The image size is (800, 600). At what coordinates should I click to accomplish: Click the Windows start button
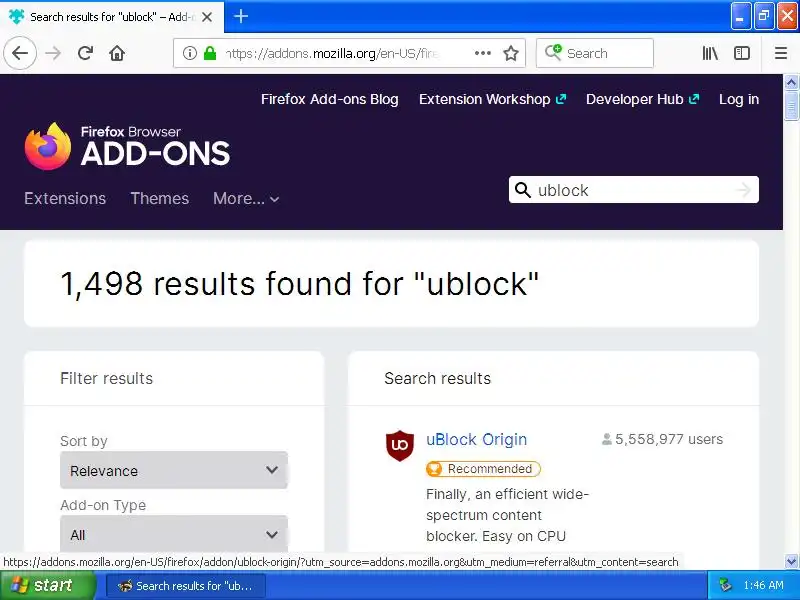pyautogui.click(x=48, y=585)
